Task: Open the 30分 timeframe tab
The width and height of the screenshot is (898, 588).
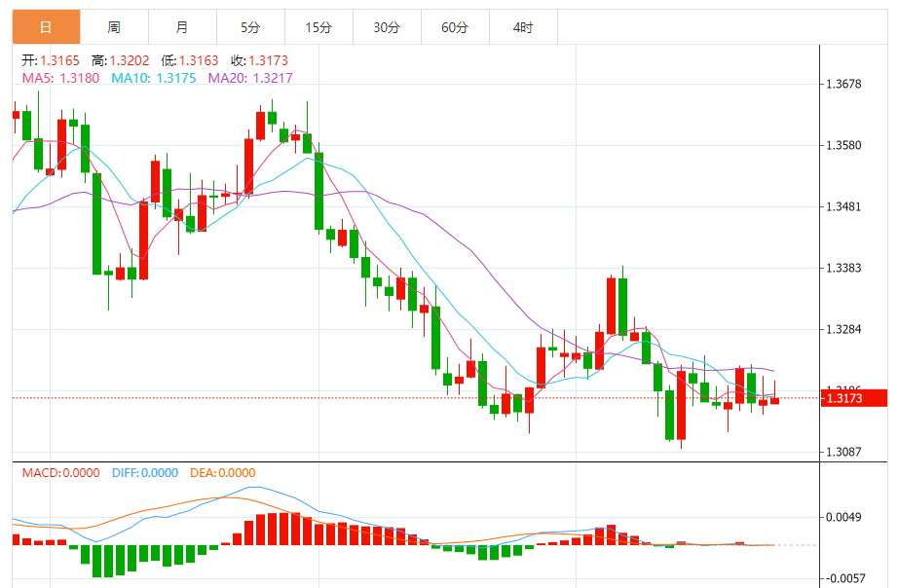Action: [387, 27]
